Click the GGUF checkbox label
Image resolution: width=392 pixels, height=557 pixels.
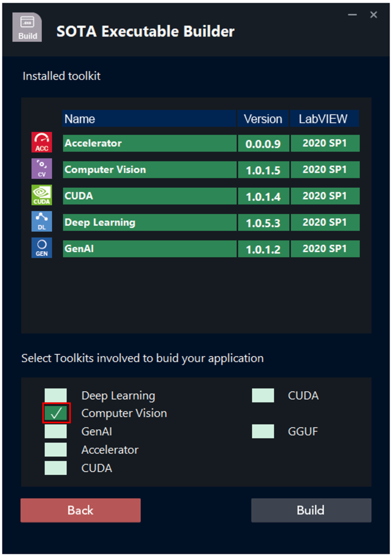303,431
